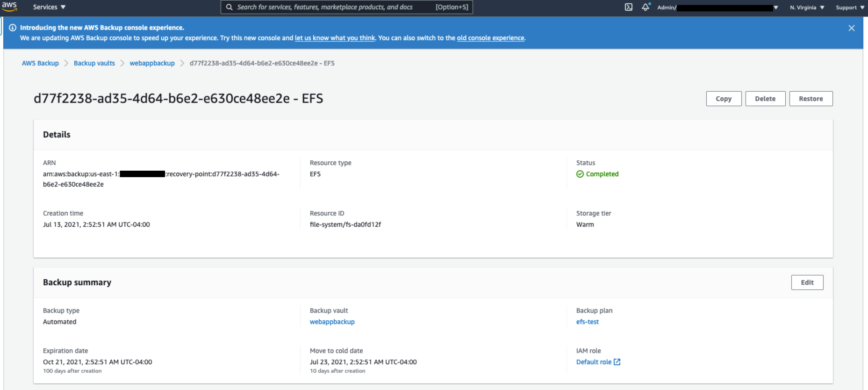Click the Restore button
This screenshot has height=390, width=868.
pyautogui.click(x=811, y=99)
